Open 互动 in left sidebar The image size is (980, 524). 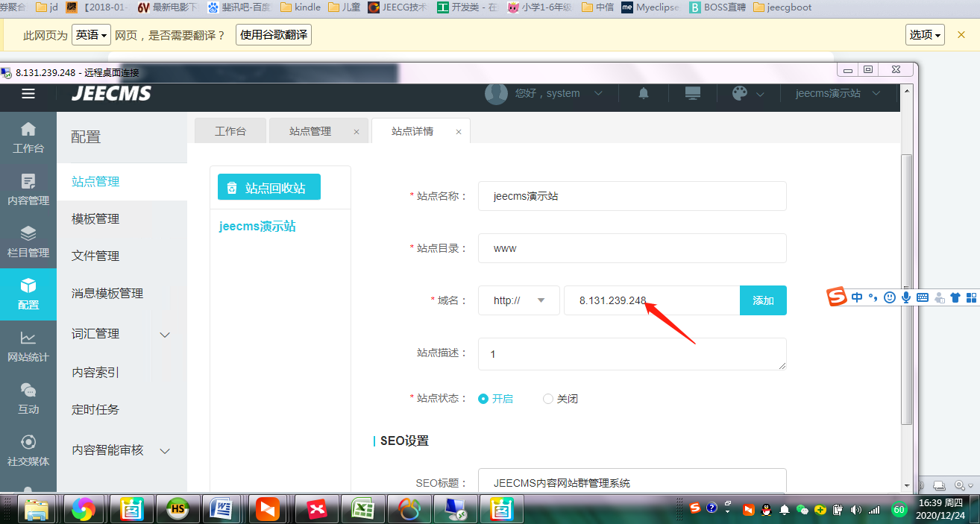pos(28,399)
